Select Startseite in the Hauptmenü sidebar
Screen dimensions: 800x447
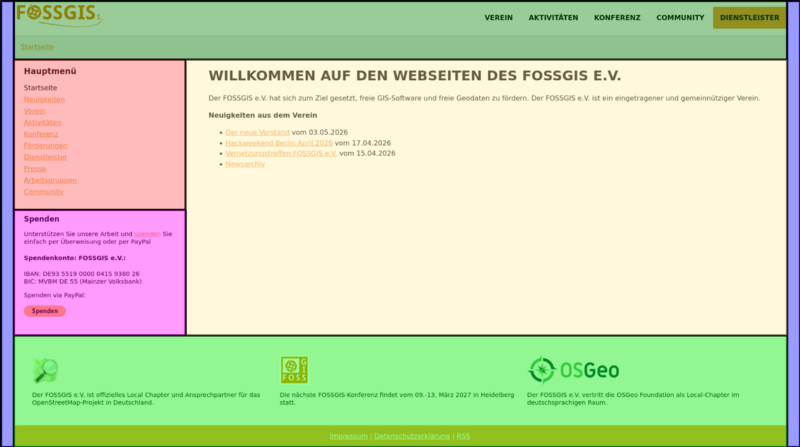click(x=40, y=88)
